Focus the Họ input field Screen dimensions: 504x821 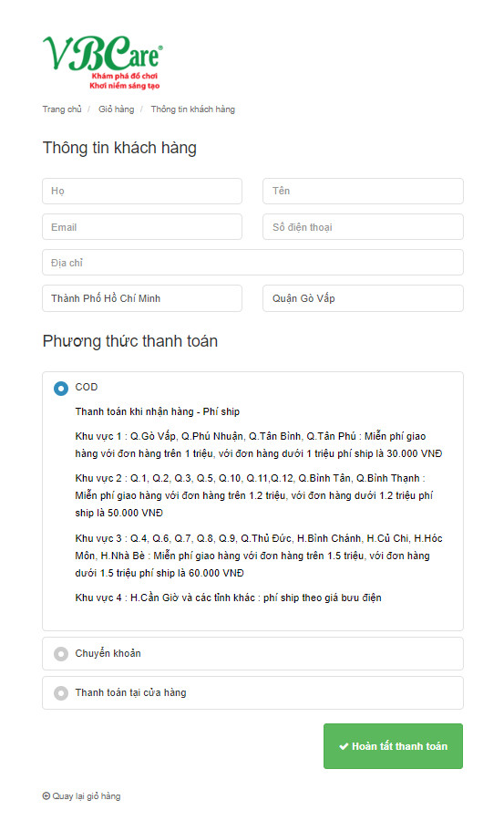tap(142, 192)
